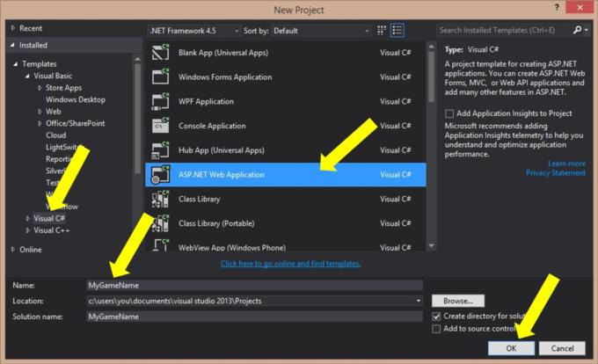Click the WebView App (Windows Phone) icon
Screen dimensions: 598x364
click(x=161, y=244)
